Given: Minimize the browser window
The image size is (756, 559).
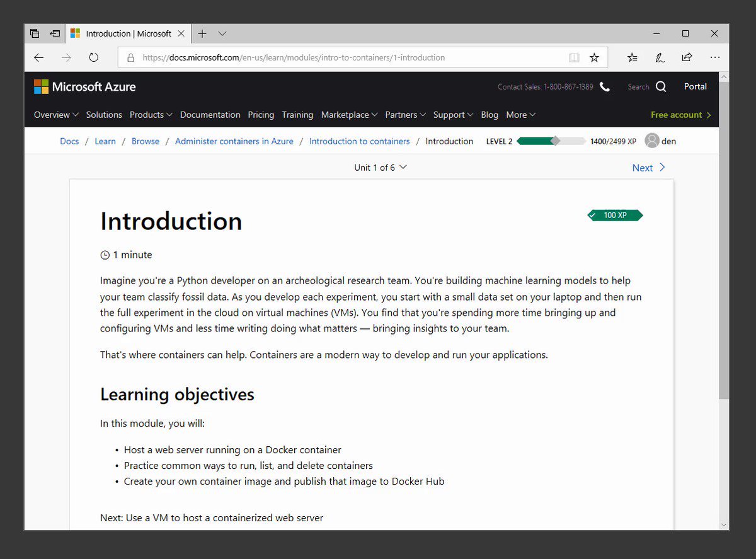Looking at the screenshot, I should click(657, 33).
